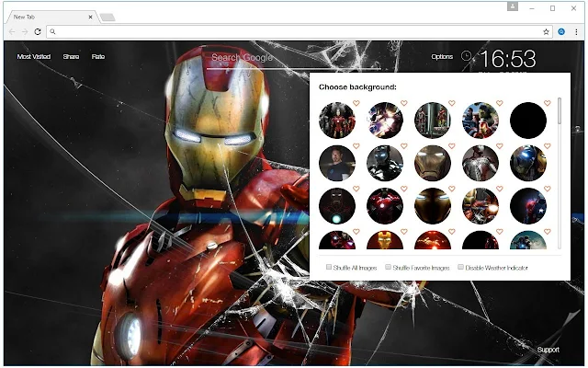The height and width of the screenshot is (368, 588).
Task: Close the New Tab tab
Action: 90,17
